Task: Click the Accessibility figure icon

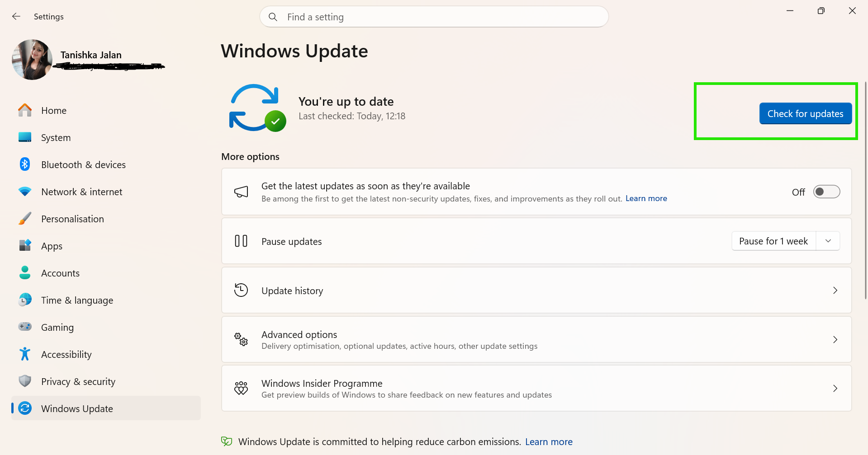Action: pyautogui.click(x=25, y=354)
